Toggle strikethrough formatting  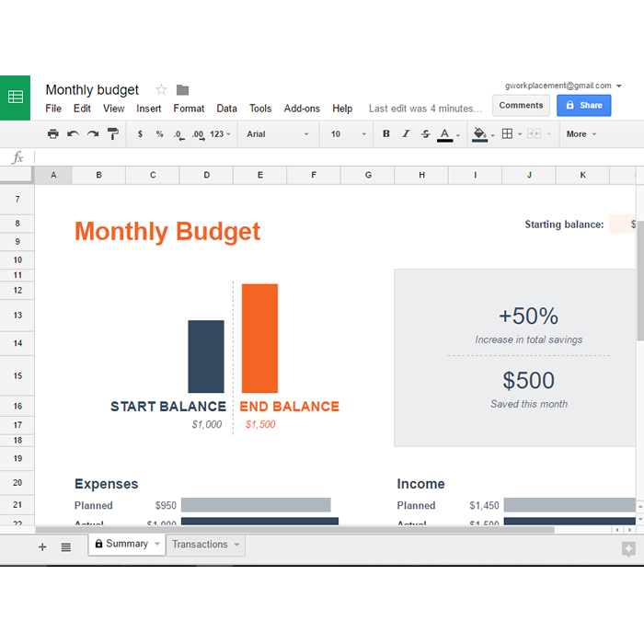tap(425, 133)
